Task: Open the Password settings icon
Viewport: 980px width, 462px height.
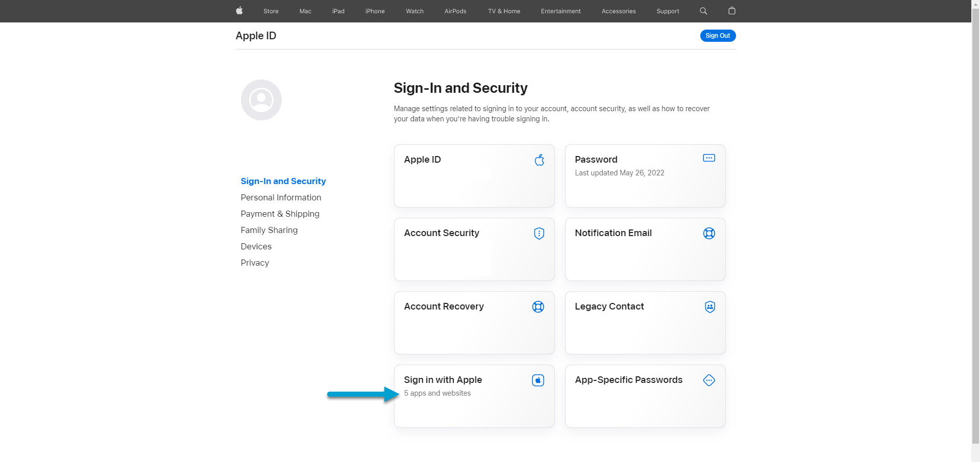Action: coord(708,158)
